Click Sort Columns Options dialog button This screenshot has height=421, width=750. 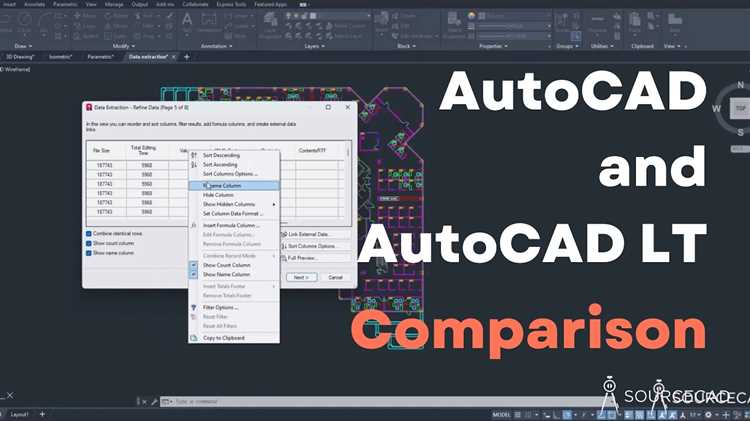pyautogui.click(x=315, y=246)
